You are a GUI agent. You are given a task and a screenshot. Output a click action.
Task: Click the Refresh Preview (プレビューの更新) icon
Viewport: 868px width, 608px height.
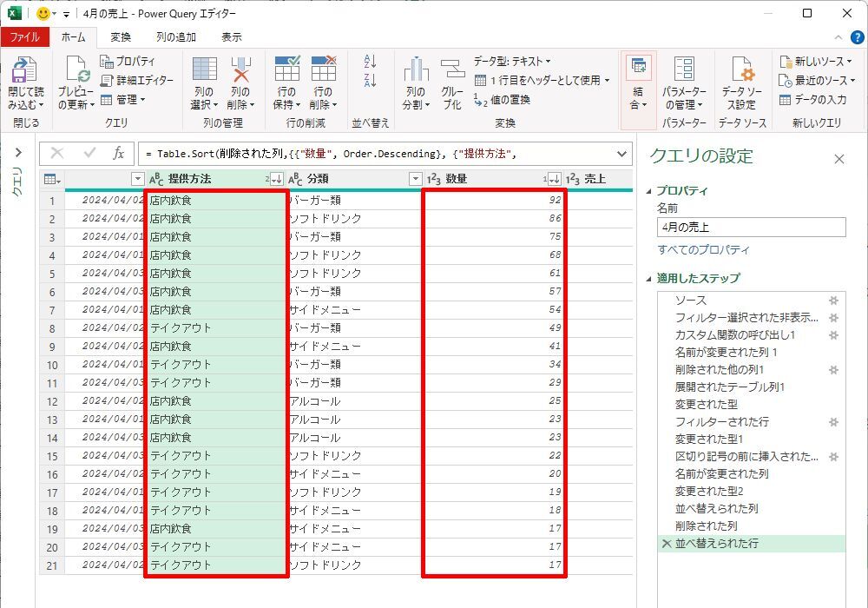tap(76, 71)
